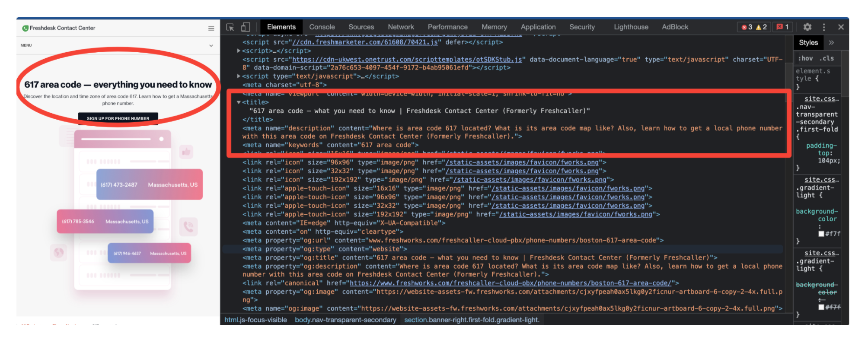Image resolution: width=868 pixels, height=343 pixels.
Task: Select the X-UA-Compatible meta row
Action: coord(344,223)
